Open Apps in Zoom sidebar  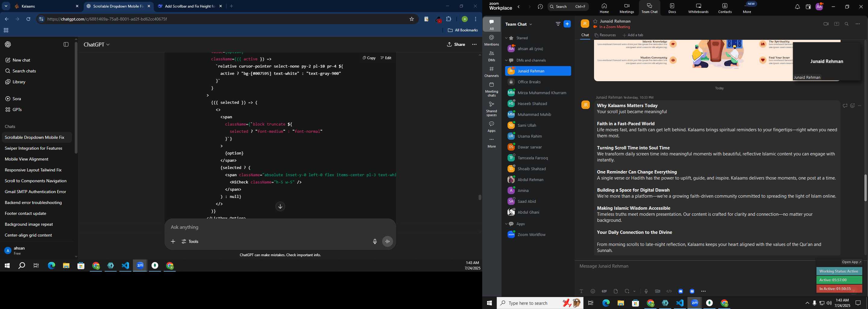click(x=492, y=127)
